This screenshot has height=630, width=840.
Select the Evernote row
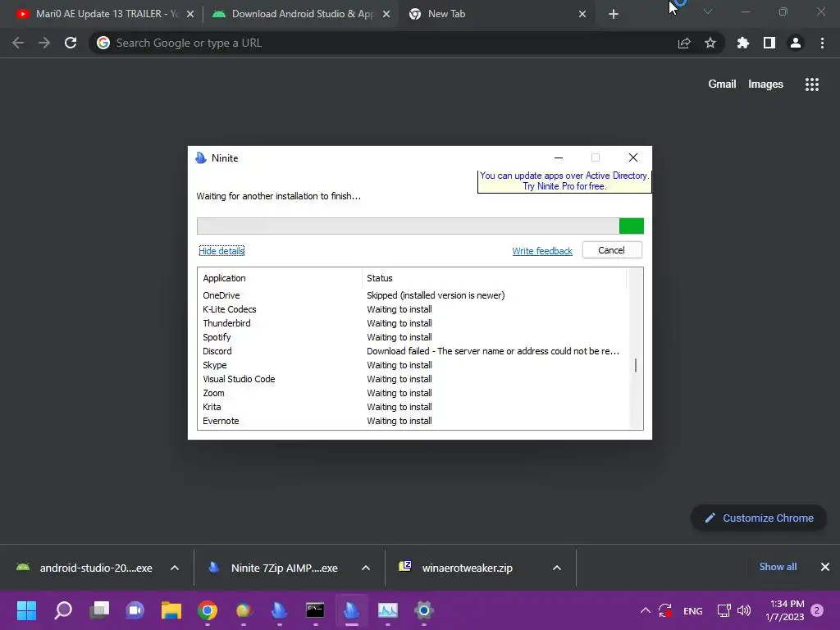point(412,421)
